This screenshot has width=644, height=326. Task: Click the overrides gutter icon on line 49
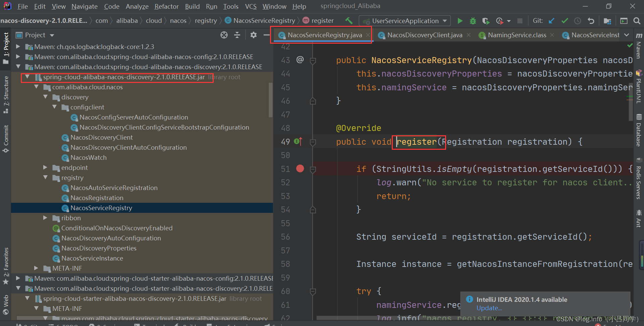(298, 141)
